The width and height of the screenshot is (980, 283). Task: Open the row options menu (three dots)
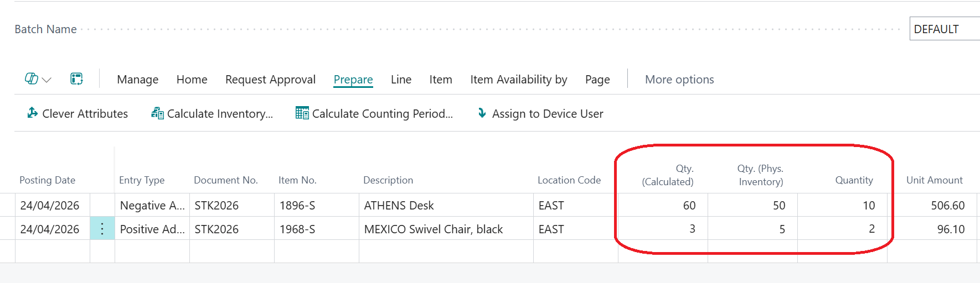[102, 229]
